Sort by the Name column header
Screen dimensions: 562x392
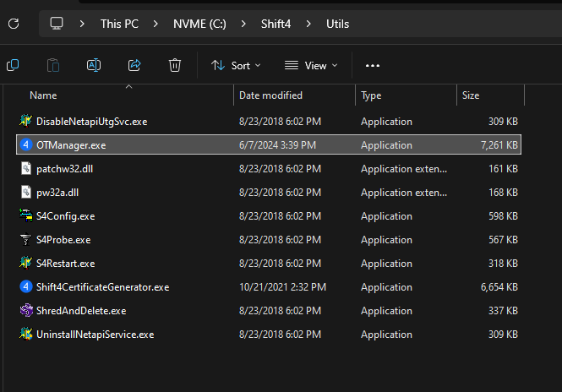point(43,95)
